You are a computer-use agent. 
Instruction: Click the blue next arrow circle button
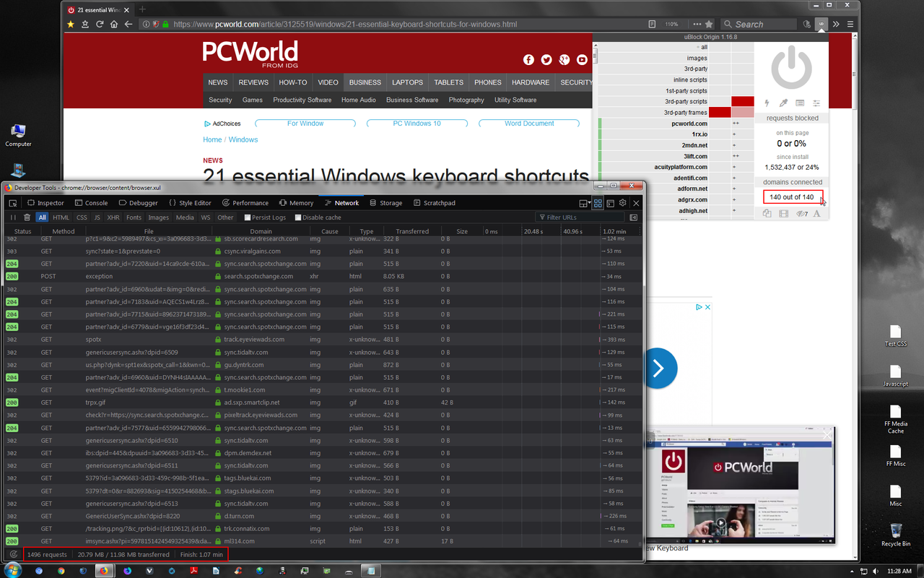[x=657, y=368]
